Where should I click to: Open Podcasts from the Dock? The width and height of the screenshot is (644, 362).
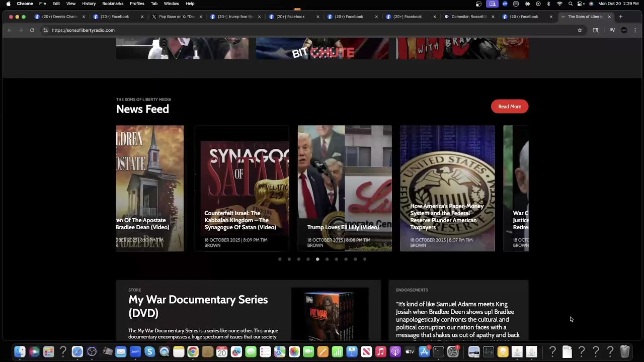(395, 352)
